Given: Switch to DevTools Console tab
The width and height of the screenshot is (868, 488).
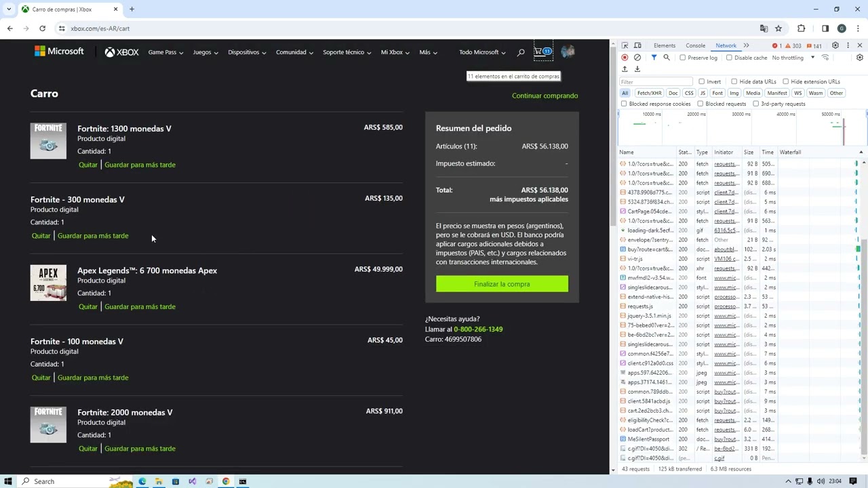Looking at the screenshot, I should (x=695, y=45).
